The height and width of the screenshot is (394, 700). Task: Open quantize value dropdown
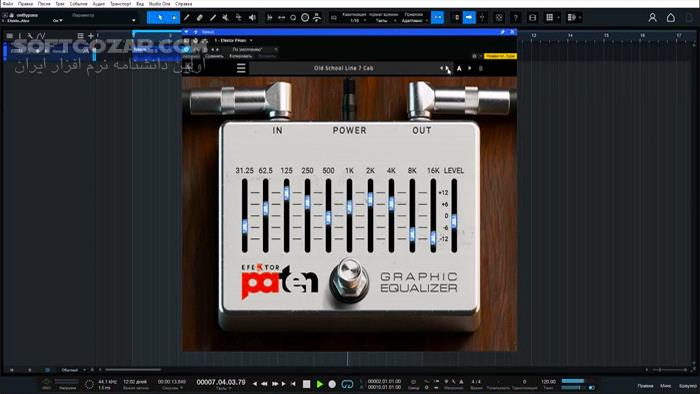click(x=358, y=21)
